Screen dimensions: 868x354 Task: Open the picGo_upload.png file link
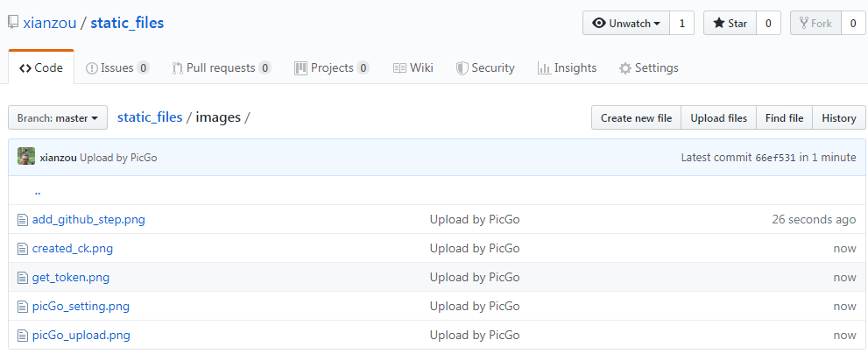click(x=81, y=336)
